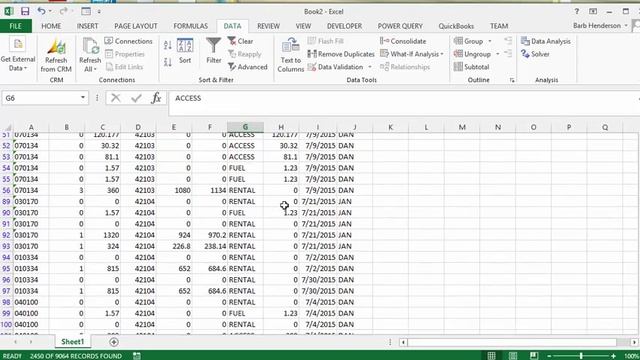Click the Insert Function fx icon
The width and height of the screenshot is (640, 360).
point(156,98)
